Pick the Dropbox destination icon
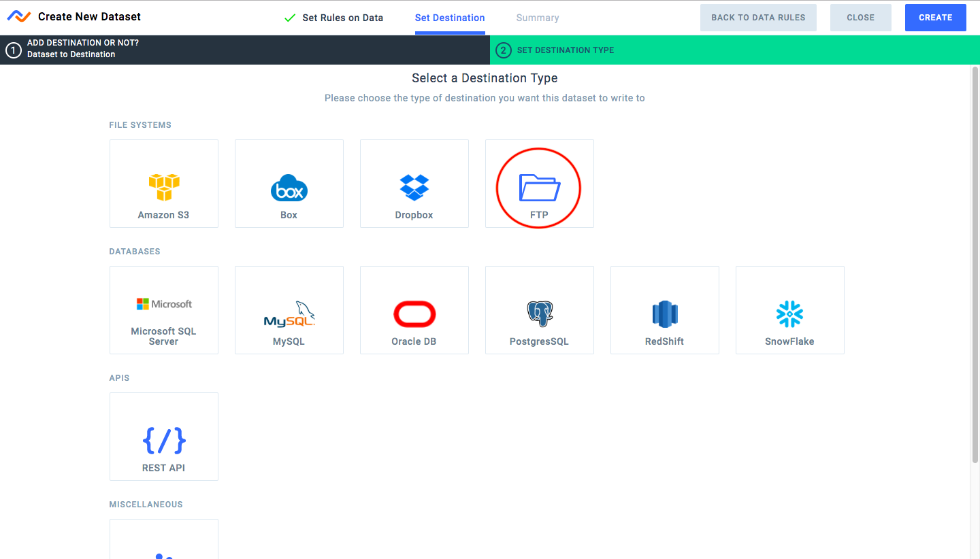The height and width of the screenshot is (559, 980). (414, 187)
